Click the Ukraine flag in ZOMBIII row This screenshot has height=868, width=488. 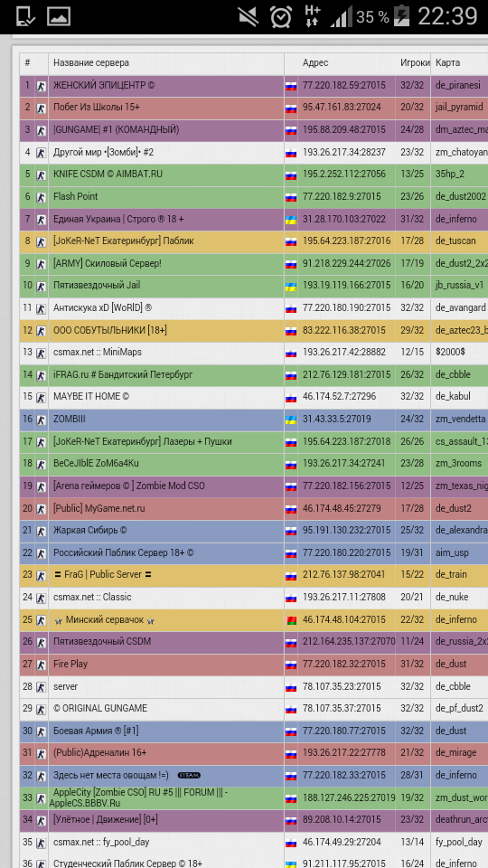click(x=291, y=420)
